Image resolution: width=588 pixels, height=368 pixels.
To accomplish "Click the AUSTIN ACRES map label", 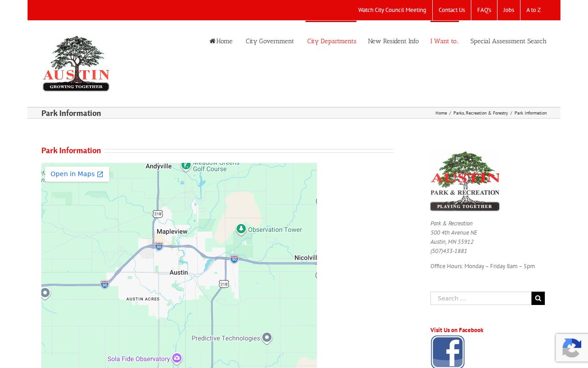I will (x=143, y=299).
